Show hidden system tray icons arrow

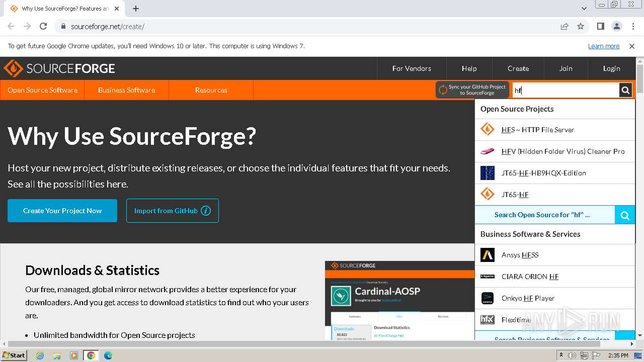tap(560, 355)
